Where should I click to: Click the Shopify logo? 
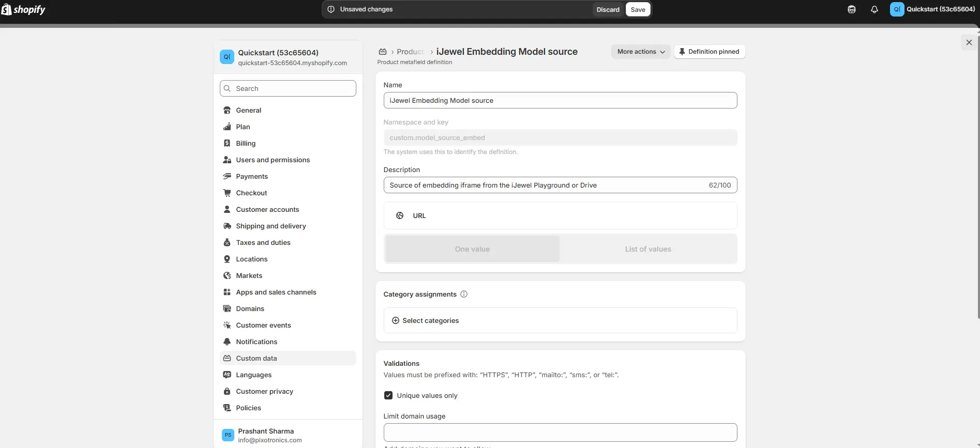[23, 9]
